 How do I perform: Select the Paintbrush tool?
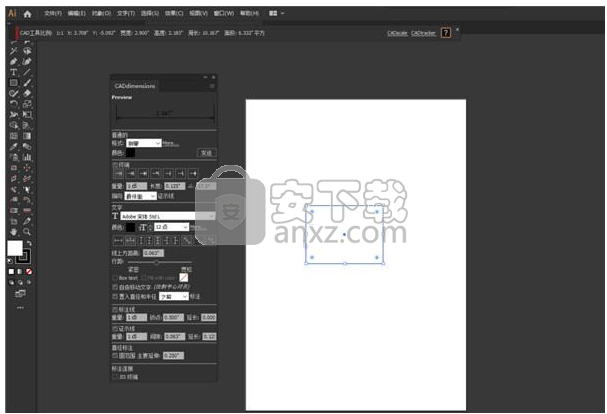tap(27, 82)
